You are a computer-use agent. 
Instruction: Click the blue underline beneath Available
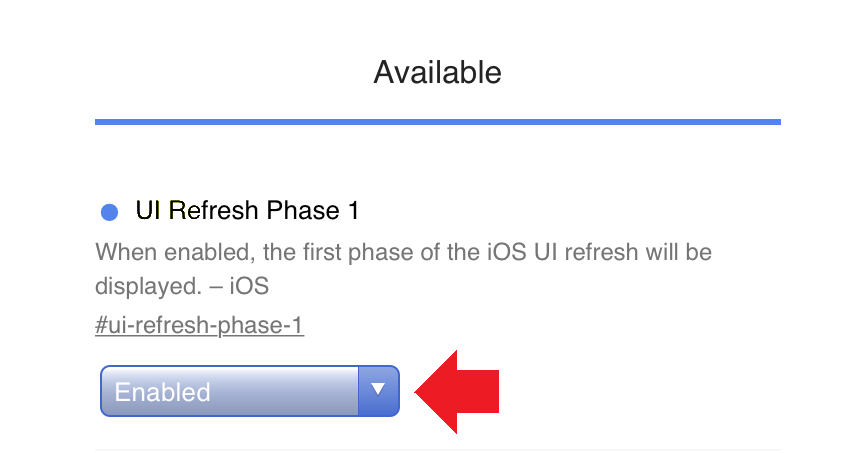coord(437,122)
